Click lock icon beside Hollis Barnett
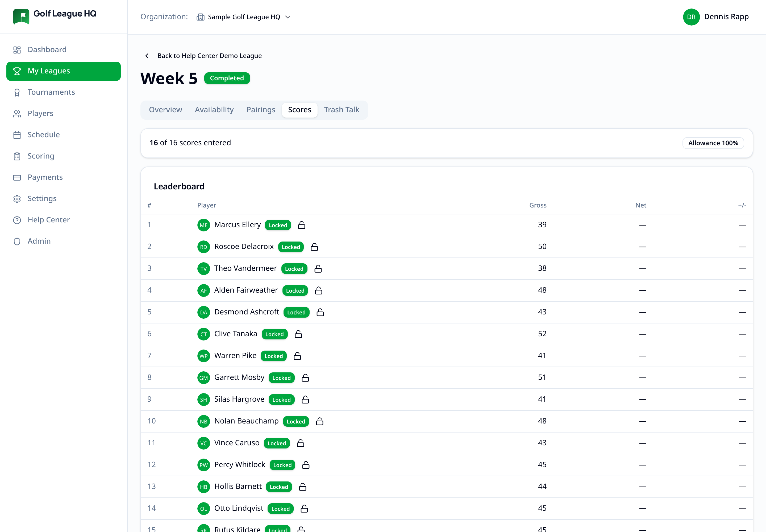The image size is (766, 532). point(303,487)
